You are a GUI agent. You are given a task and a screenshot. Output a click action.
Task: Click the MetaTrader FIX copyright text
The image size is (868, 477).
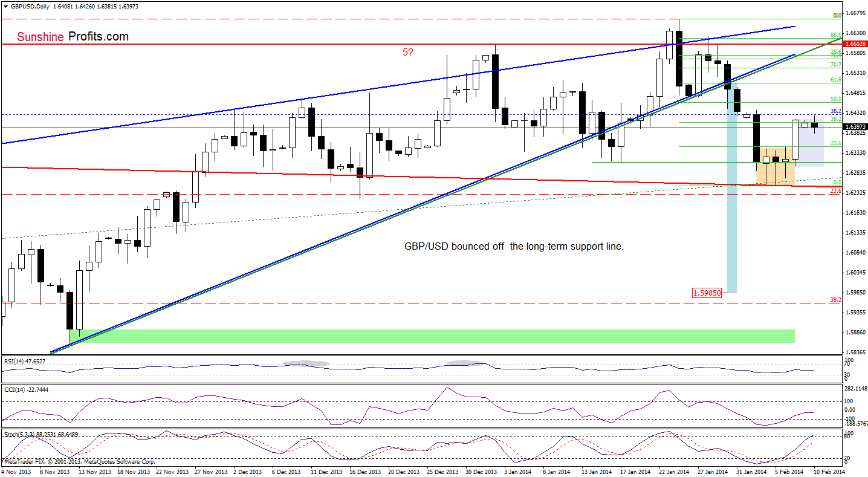pos(79,462)
